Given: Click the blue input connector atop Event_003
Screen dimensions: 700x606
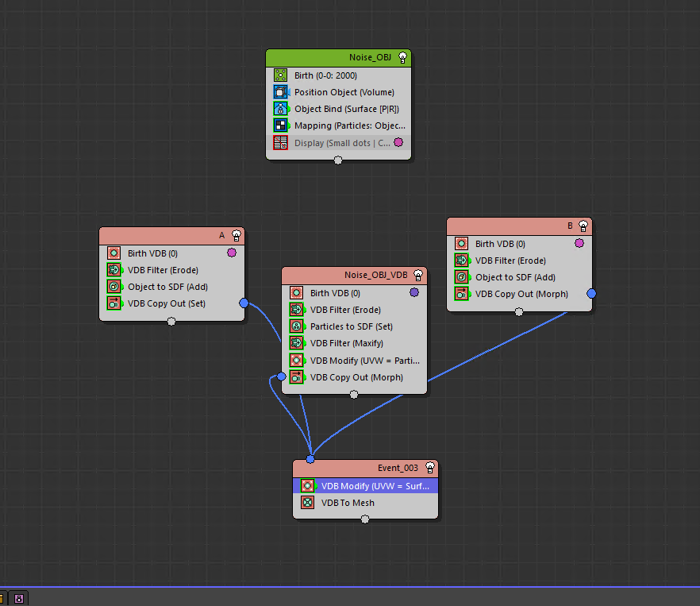Looking at the screenshot, I should pyautogui.click(x=310, y=459).
